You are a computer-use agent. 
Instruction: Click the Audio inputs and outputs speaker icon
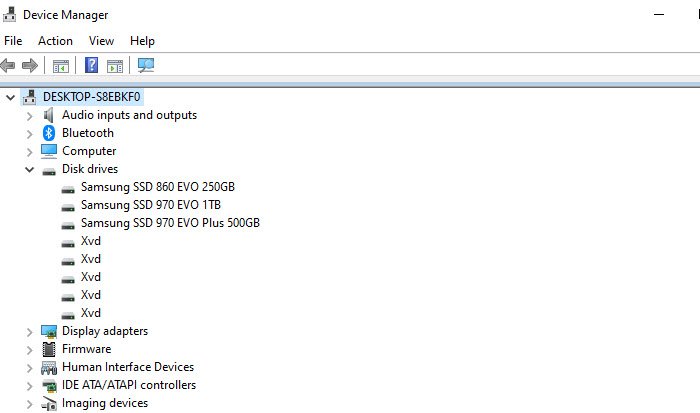coord(49,115)
